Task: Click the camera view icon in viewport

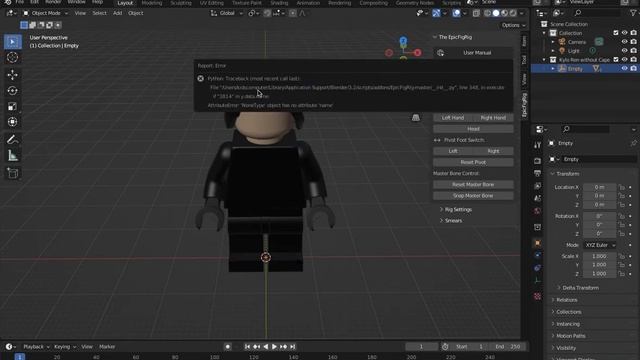Action: [x=416, y=118]
